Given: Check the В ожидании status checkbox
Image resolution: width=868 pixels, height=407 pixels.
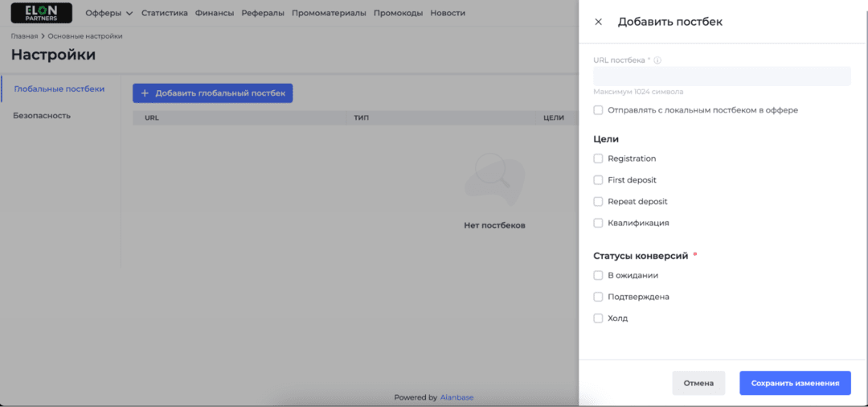Looking at the screenshot, I should point(598,275).
